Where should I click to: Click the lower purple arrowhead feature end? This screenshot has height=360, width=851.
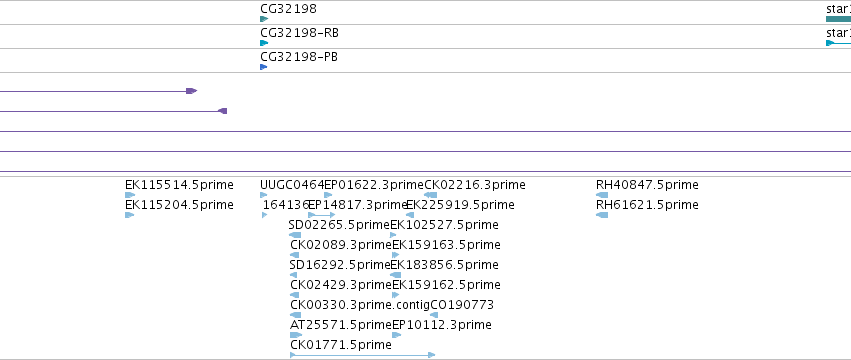(x=223, y=111)
